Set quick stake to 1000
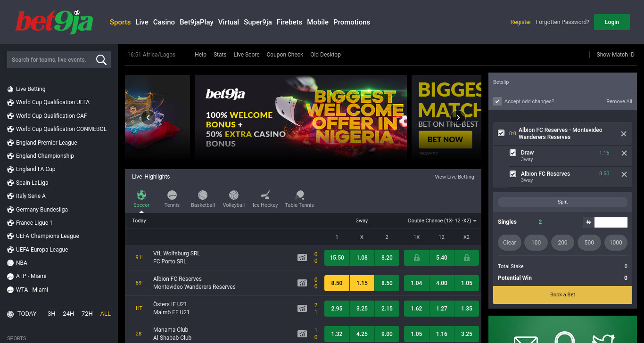Viewport: 644px width, 343px height. [616, 243]
